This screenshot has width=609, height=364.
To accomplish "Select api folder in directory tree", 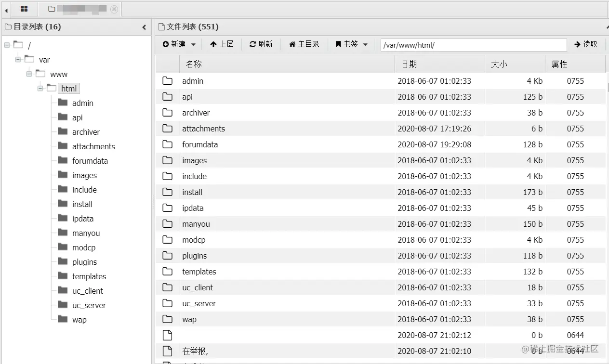I will [78, 117].
